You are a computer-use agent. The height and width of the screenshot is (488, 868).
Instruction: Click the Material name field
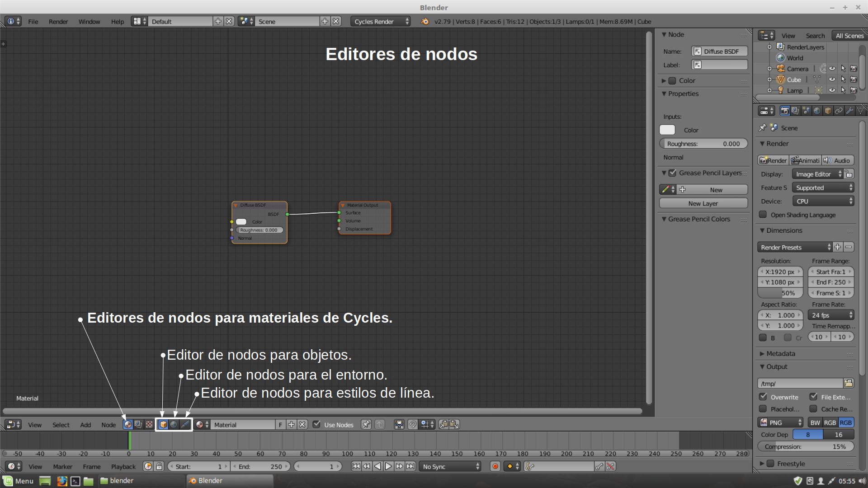pos(243,424)
